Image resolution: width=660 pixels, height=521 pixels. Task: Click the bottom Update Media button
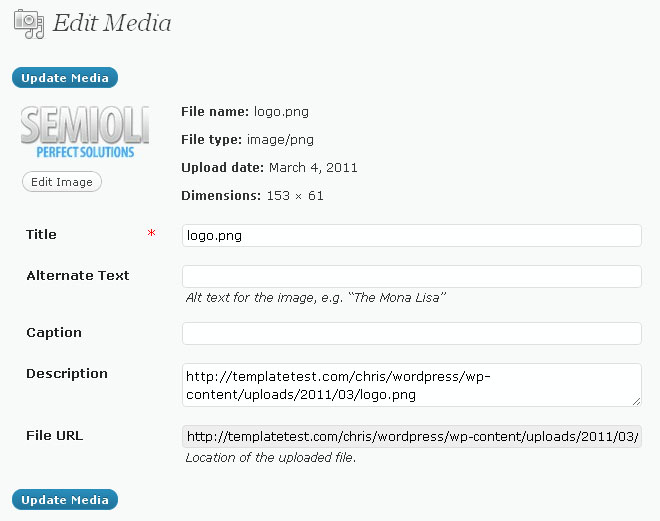tap(65, 499)
